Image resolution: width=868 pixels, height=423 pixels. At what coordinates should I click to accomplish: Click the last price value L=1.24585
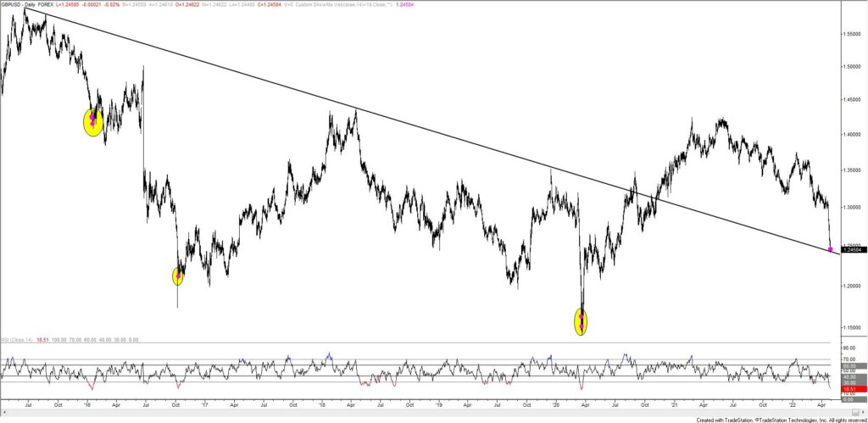point(68,4)
